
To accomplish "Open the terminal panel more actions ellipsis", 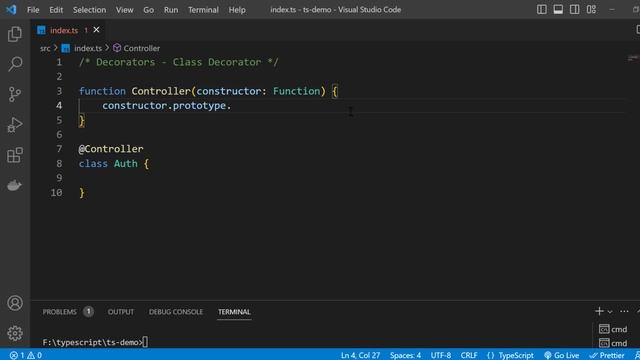I will [x=624, y=311].
